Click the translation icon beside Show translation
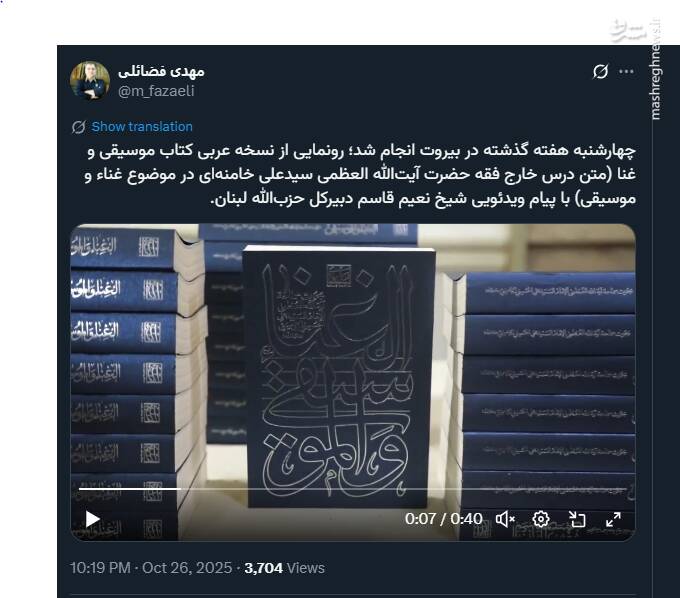Viewport: 680px width, 598px height. coord(78,127)
